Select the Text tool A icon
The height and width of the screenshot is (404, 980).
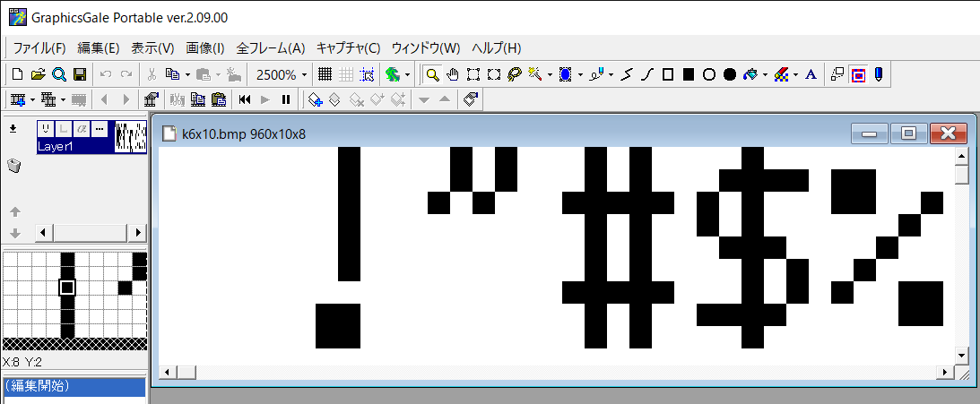tap(811, 75)
